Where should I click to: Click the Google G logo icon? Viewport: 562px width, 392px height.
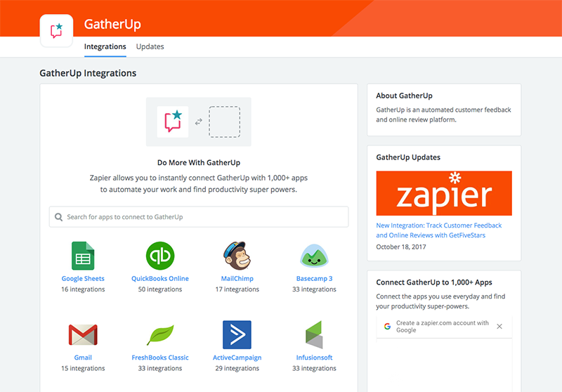coord(387,327)
